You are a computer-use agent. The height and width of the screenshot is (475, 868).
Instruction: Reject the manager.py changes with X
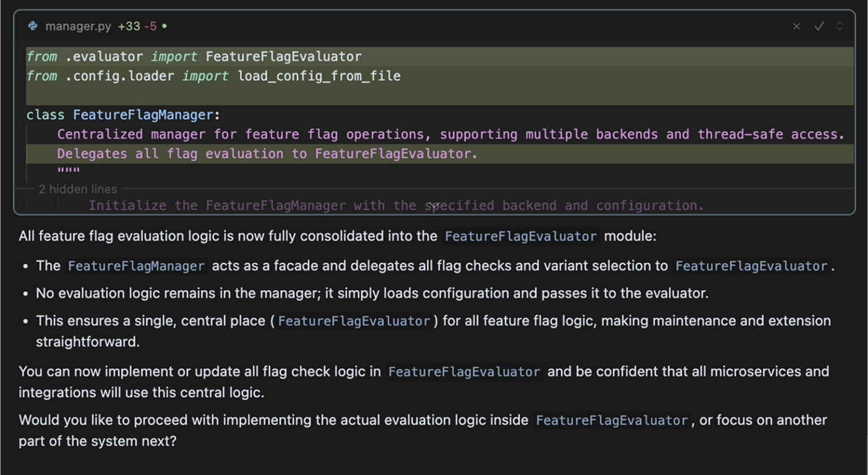pos(796,27)
